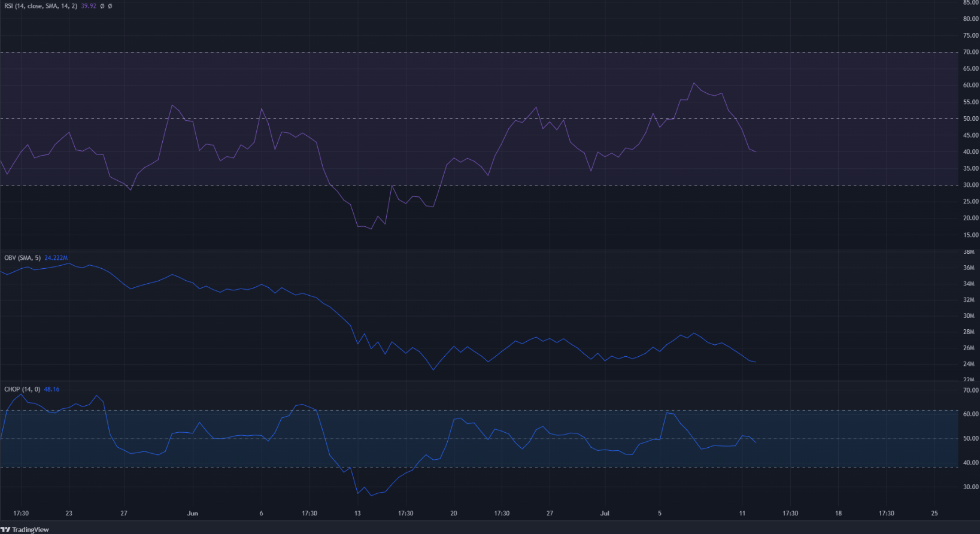Screen dimensions: 980x534
Task: Click the CHOP value 48.16
Action: click(x=51, y=389)
